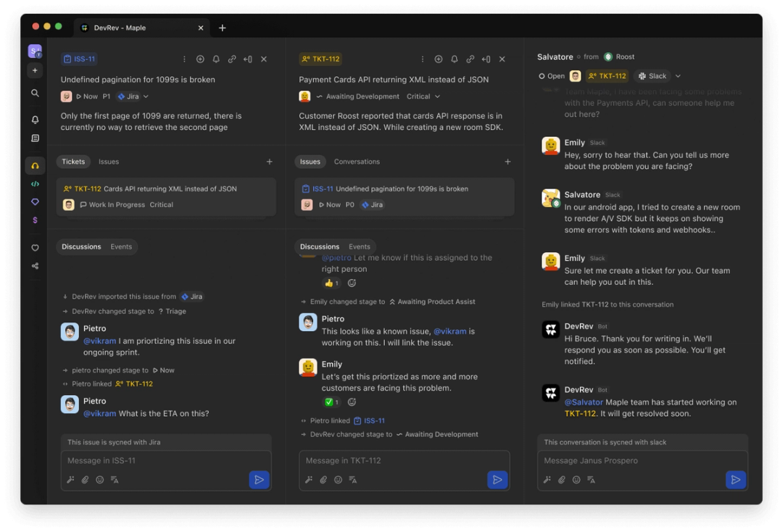Switch to Events tab in TKT-112 panel
Viewport: 783px width, 532px height.
pyautogui.click(x=360, y=246)
